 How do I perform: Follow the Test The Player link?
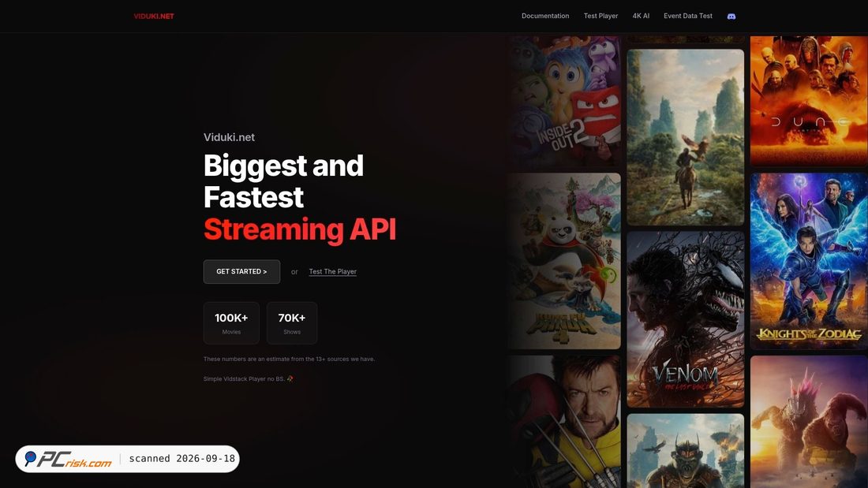(333, 272)
